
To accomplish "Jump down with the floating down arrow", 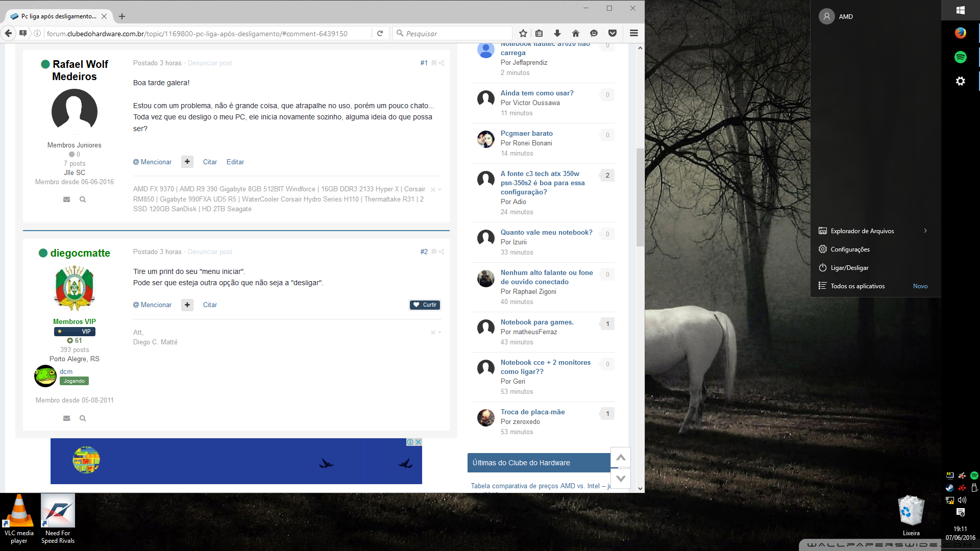I will (x=621, y=479).
